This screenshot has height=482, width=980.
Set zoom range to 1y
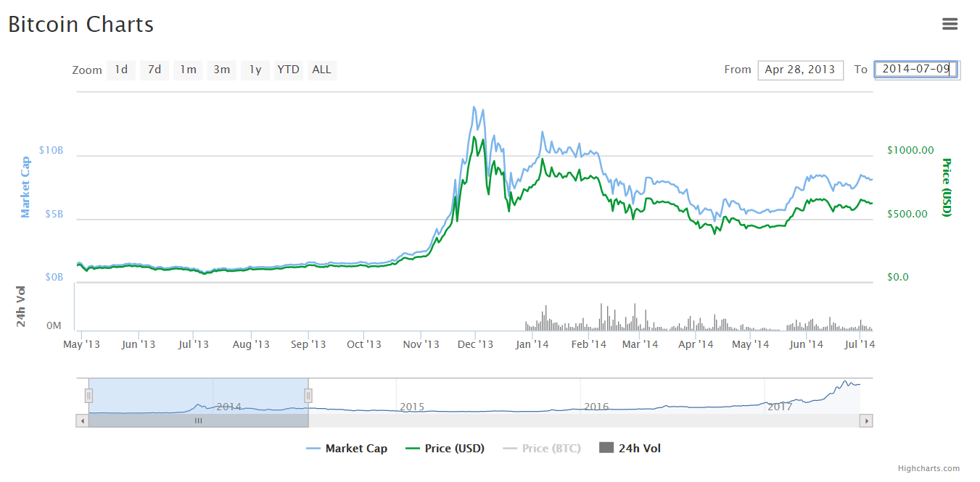point(255,70)
